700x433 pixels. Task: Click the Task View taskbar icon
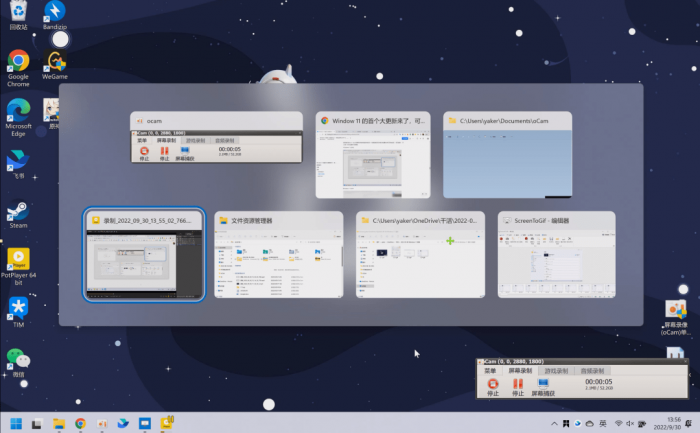point(37,423)
